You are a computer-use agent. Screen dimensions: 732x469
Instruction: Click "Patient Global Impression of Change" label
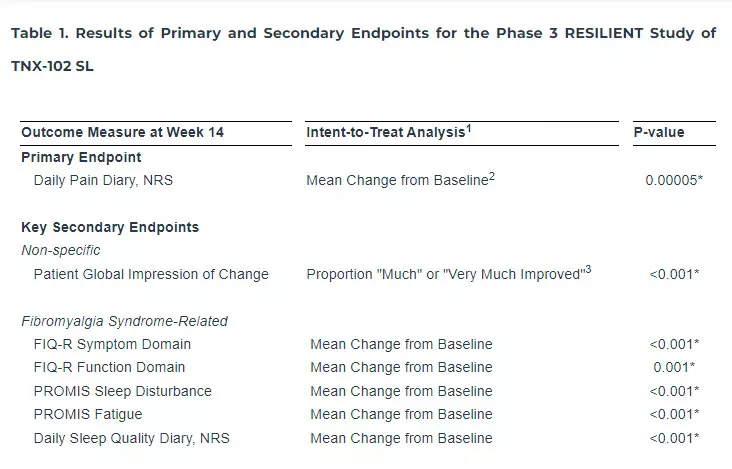[x=151, y=274]
